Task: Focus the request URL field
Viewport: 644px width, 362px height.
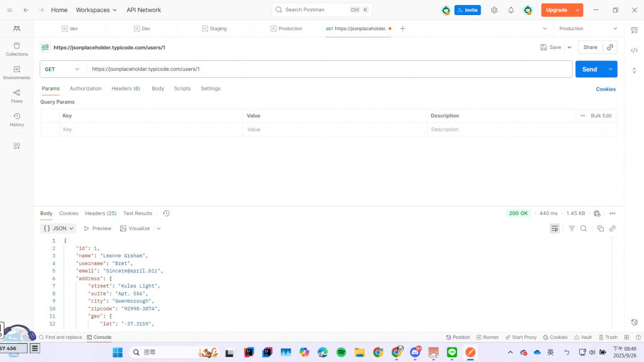Action: [x=330, y=69]
